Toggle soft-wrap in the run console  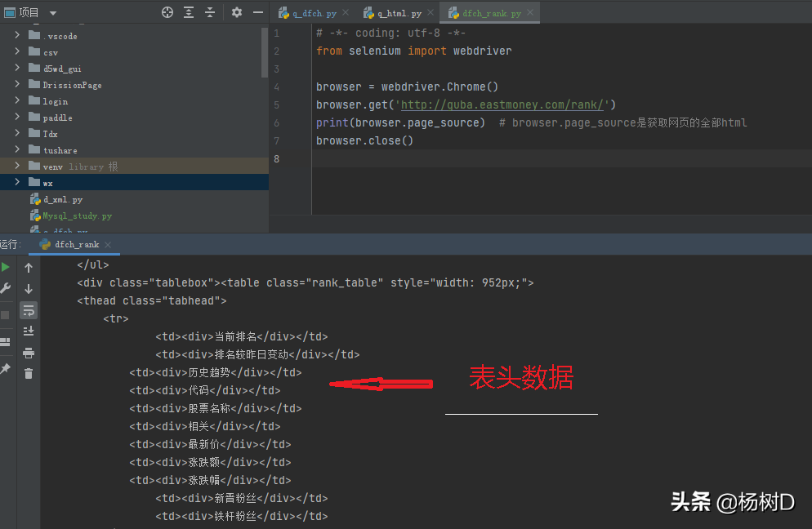click(29, 310)
